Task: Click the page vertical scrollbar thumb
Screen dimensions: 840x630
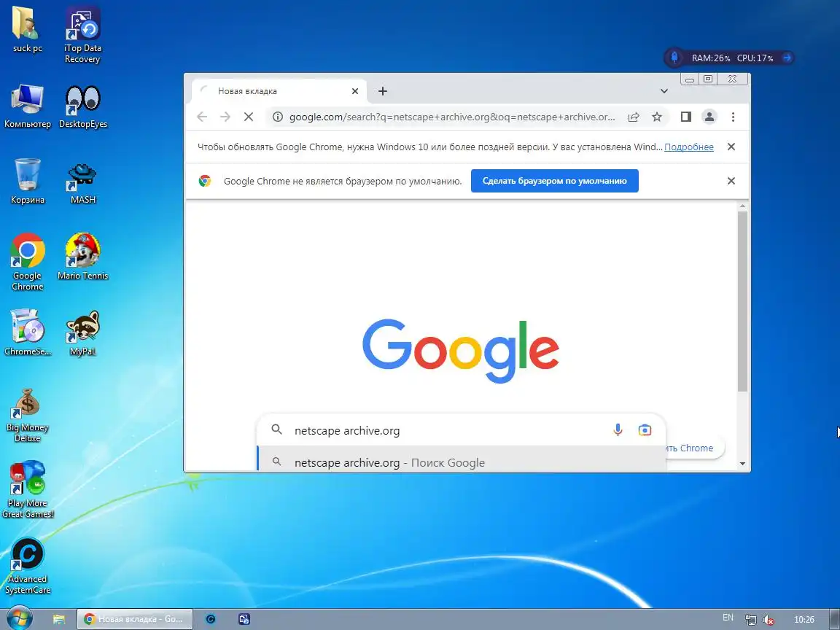Action: click(x=742, y=301)
